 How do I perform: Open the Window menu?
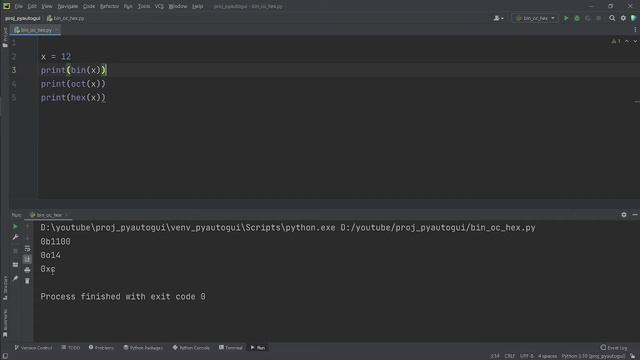[178, 6]
